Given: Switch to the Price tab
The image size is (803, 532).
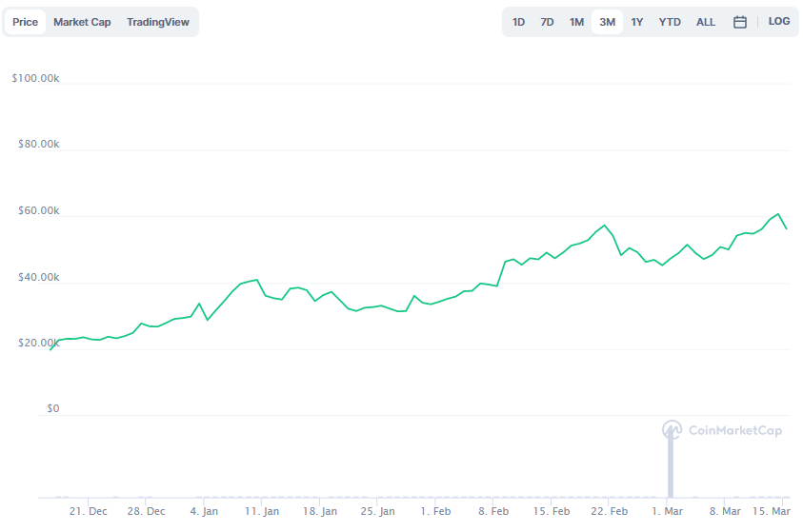Looking at the screenshot, I should coord(25,22).
